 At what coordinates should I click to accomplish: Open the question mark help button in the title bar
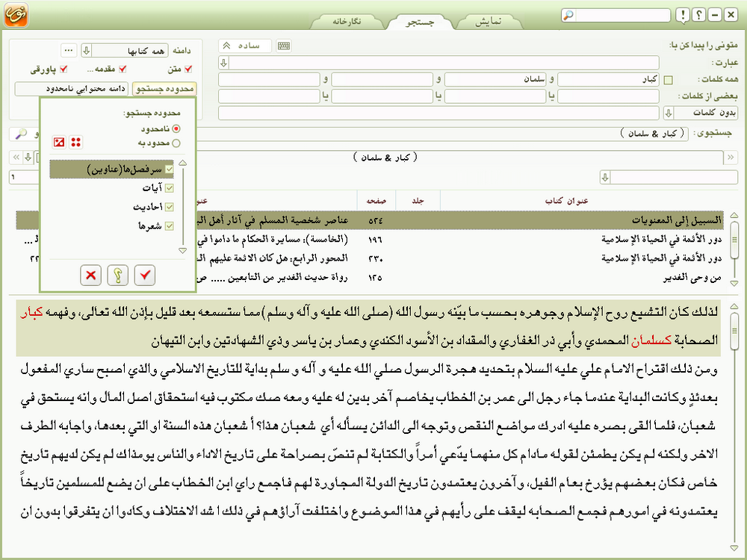[699, 15]
